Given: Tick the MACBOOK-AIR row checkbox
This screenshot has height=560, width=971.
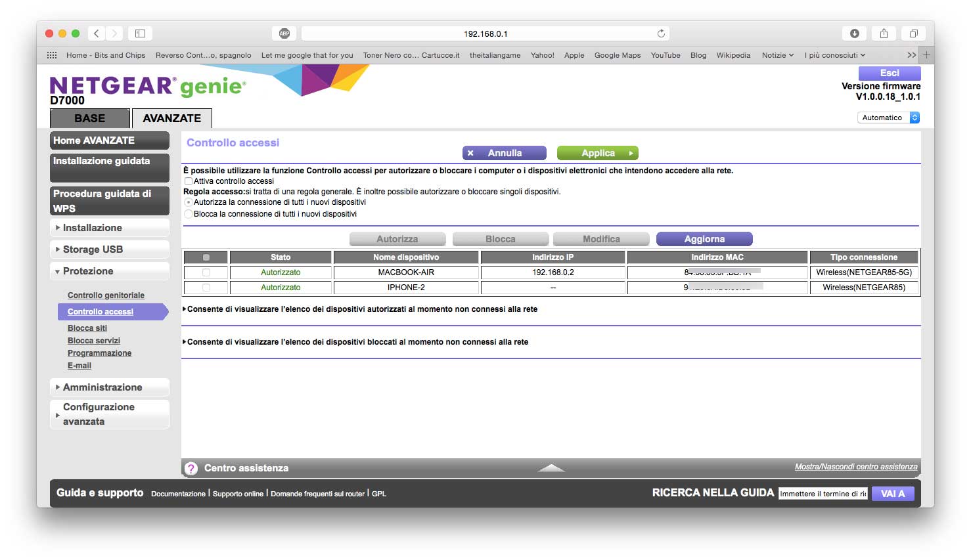Looking at the screenshot, I should click(x=206, y=272).
